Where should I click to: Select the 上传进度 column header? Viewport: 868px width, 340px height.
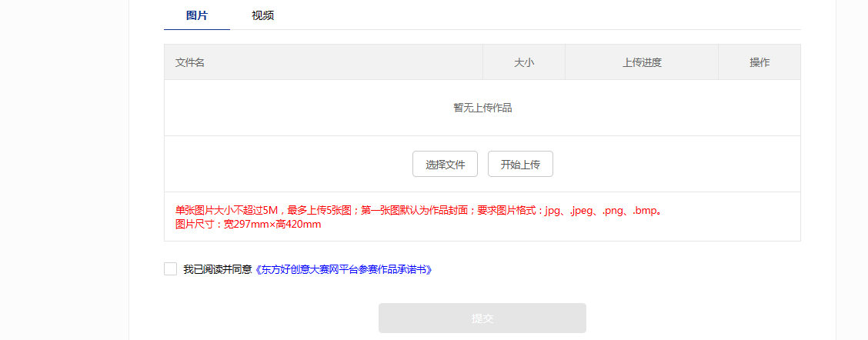coord(642,62)
